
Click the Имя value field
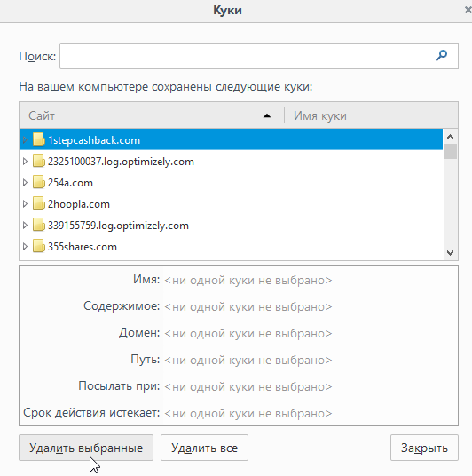pyautogui.click(x=248, y=280)
